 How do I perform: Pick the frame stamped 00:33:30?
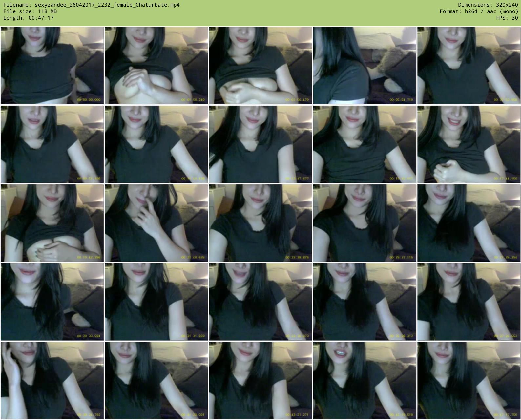tap(260, 302)
